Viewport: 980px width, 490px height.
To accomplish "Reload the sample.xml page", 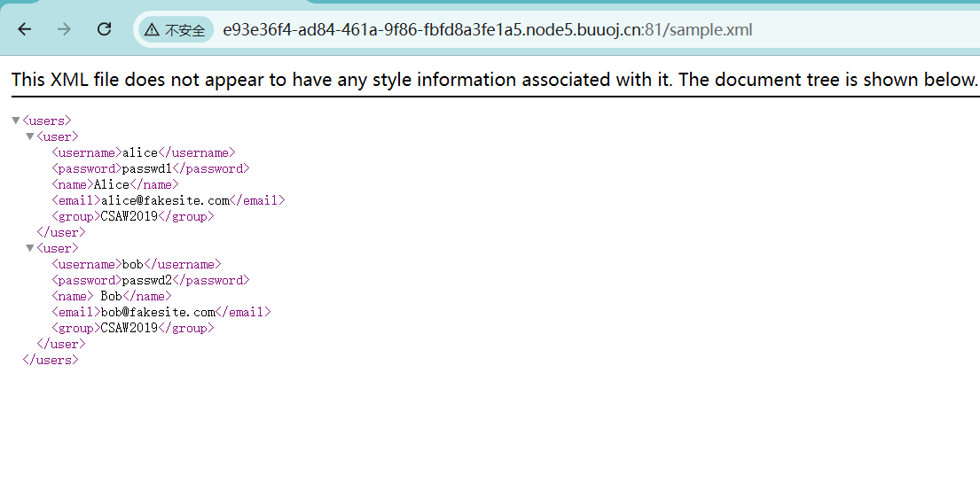I will [x=104, y=29].
